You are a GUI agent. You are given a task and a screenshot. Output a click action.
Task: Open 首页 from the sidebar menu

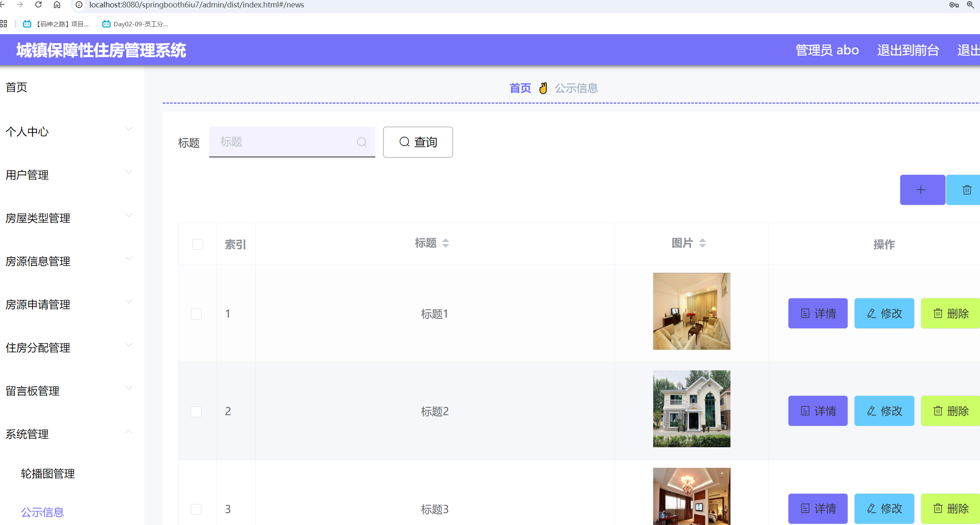coord(16,87)
